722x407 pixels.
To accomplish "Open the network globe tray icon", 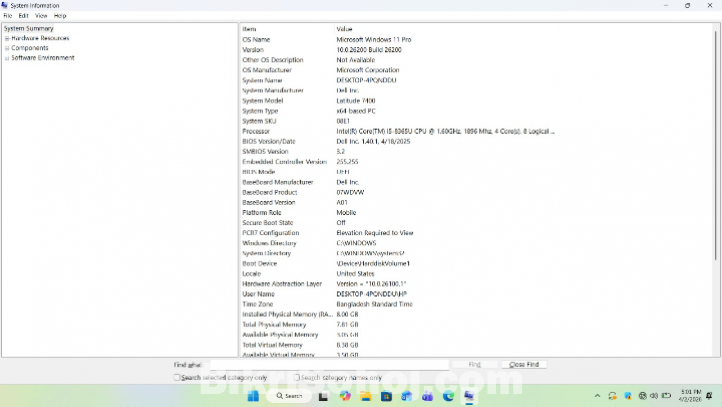I will 642,395.
